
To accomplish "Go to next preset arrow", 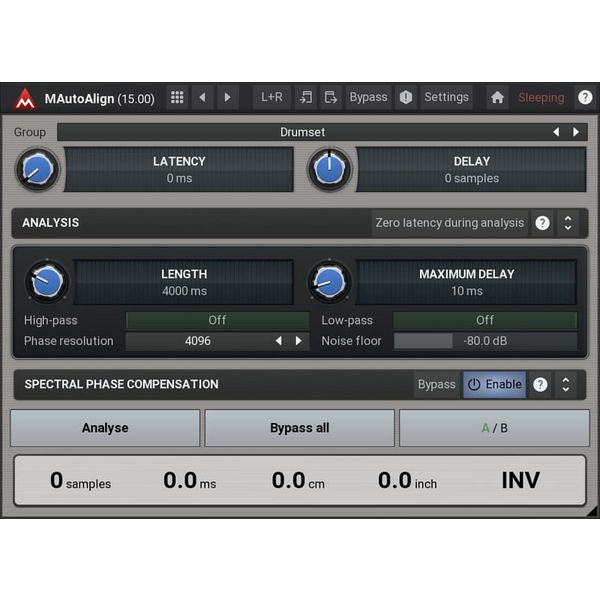I will [x=228, y=98].
